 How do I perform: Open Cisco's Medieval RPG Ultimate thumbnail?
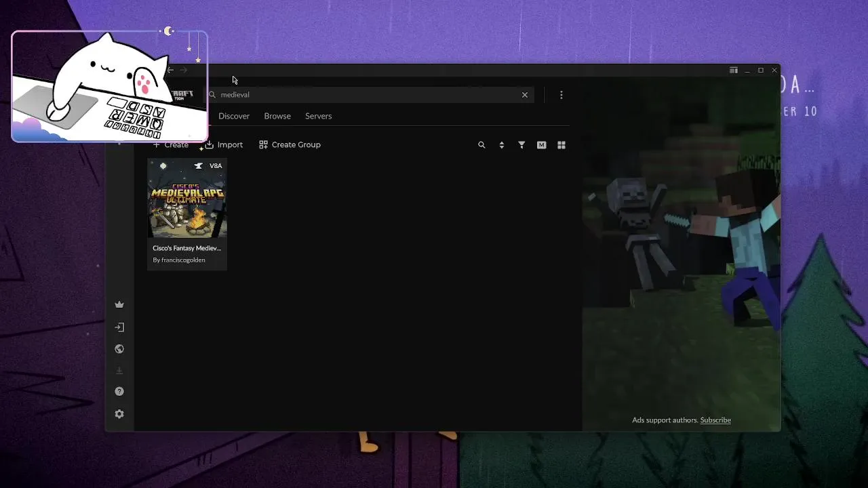[x=187, y=199]
